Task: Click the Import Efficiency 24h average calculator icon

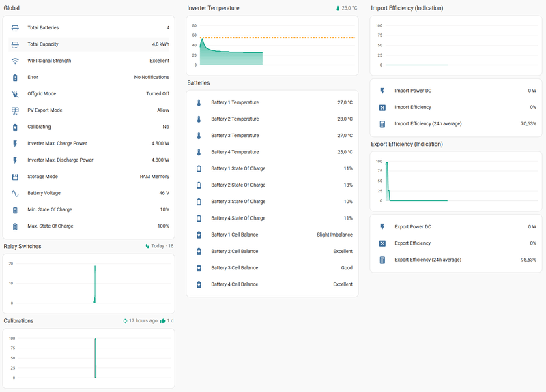Action: 382,124
